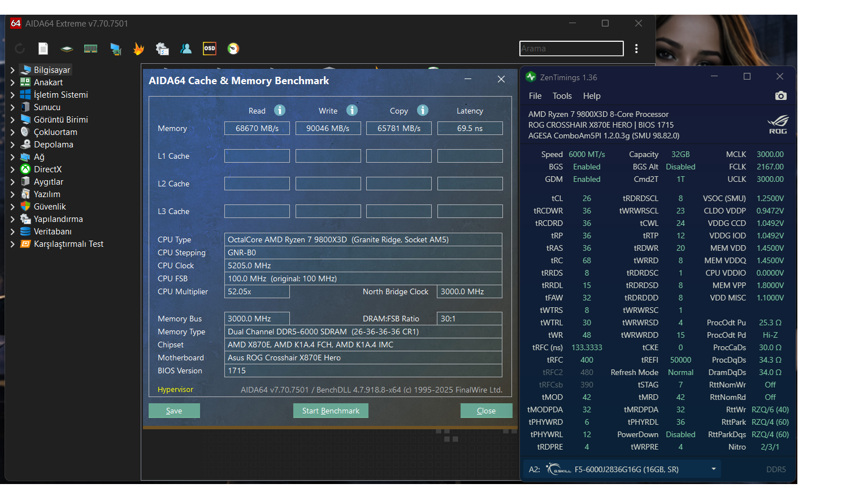Image resolution: width=868 pixels, height=488 pixels.
Task: Click the Hypervisor link
Action: (175, 390)
